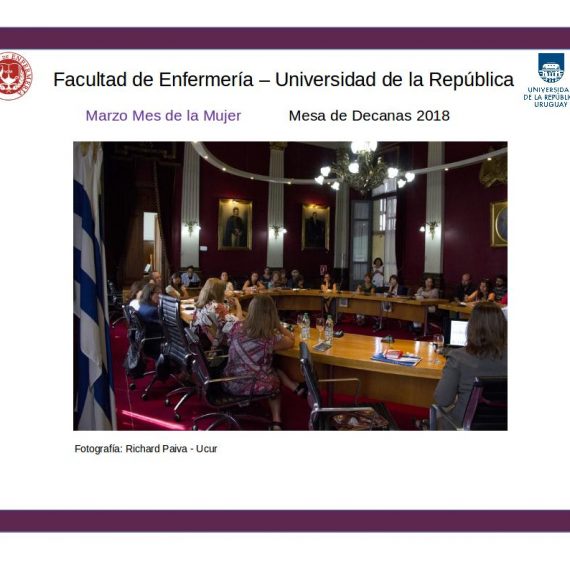Select the title "Facultad de Enfermería – Universidad de la República"
Viewport: 570px width, 570px height.
(x=284, y=80)
